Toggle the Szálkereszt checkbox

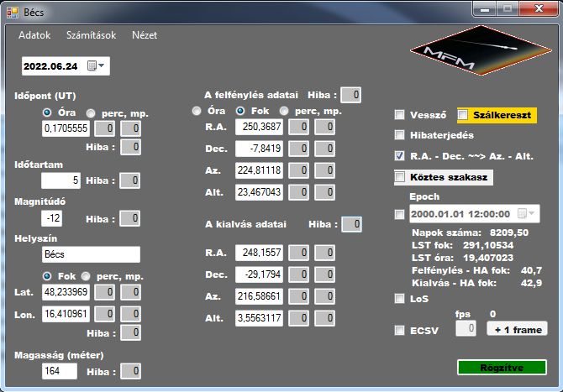tap(462, 115)
